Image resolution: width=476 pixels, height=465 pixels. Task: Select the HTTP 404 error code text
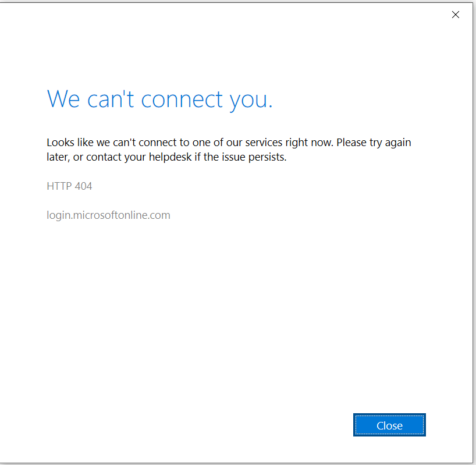[x=69, y=186]
